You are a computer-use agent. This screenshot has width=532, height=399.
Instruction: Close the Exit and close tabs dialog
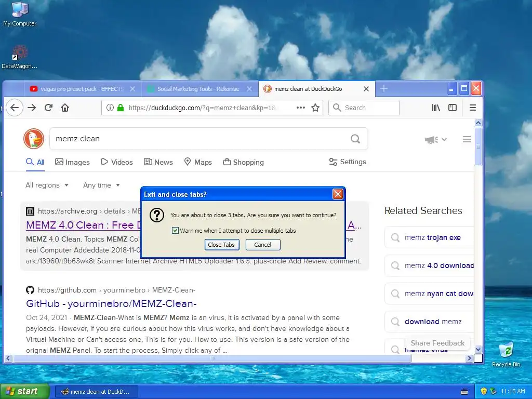338,194
